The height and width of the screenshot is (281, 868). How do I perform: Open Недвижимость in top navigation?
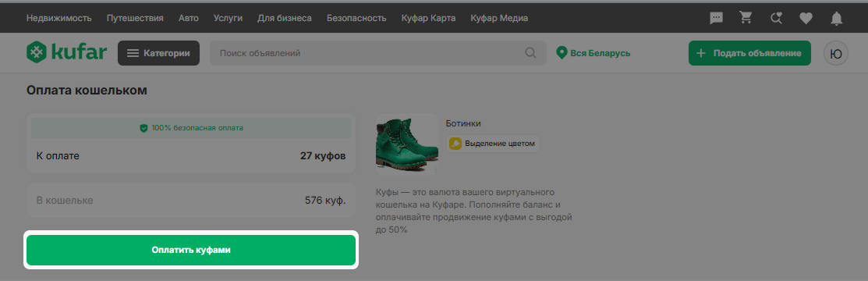[x=58, y=18]
